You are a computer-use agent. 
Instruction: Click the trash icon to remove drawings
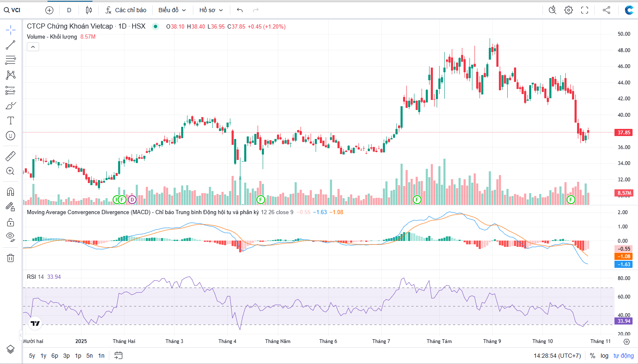[x=11, y=258]
